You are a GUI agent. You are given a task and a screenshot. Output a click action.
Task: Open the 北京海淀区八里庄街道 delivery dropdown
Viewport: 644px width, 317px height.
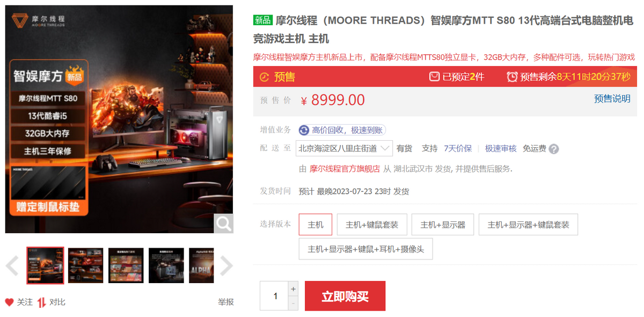[x=345, y=148]
